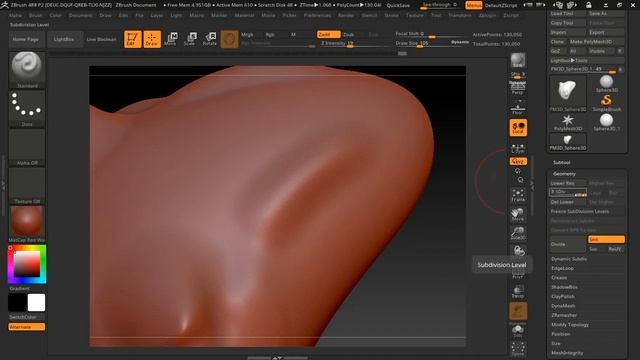The height and width of the screenshot is (360, 640).
Task: Open the Dots stroke selector
Action: (x=27, y=108)
